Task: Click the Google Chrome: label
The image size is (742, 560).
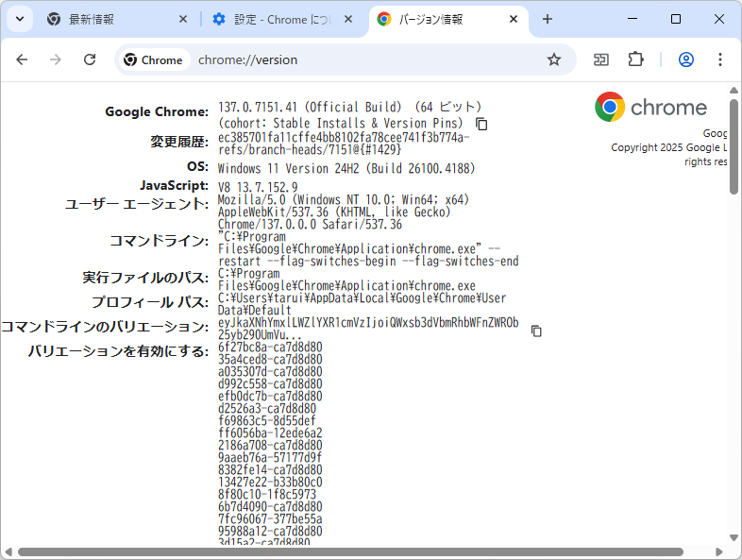Action: [157, 111]
